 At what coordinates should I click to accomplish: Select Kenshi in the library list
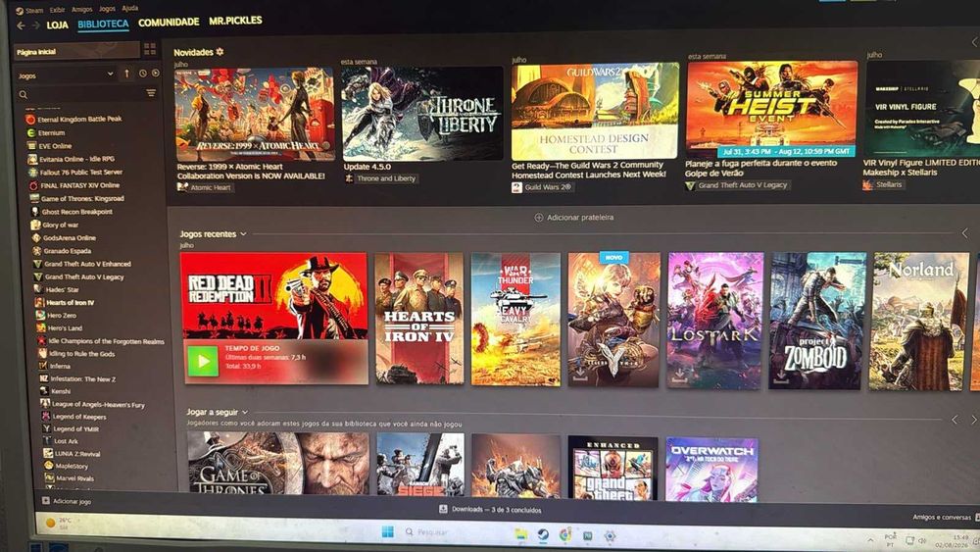(x=61, y=391)
